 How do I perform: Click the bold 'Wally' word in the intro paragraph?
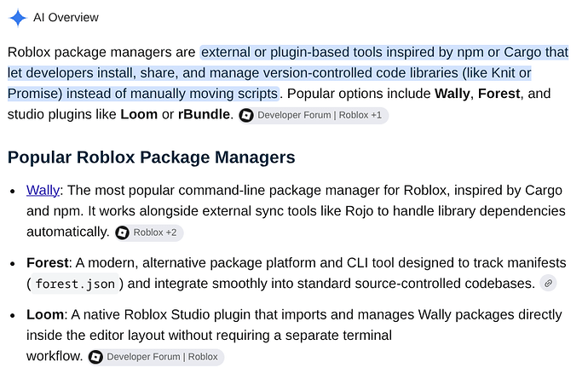pyautogui.click(x=452, y=94)
